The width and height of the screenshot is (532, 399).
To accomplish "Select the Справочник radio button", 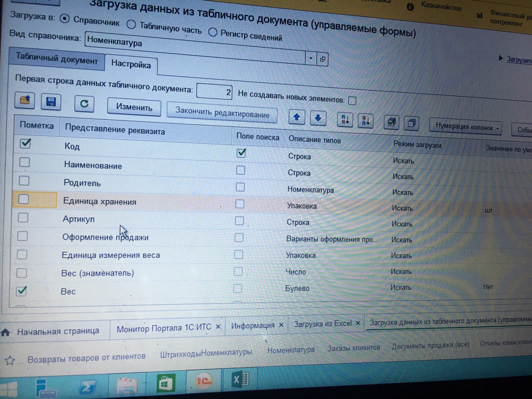I will (x=64, y=18).
